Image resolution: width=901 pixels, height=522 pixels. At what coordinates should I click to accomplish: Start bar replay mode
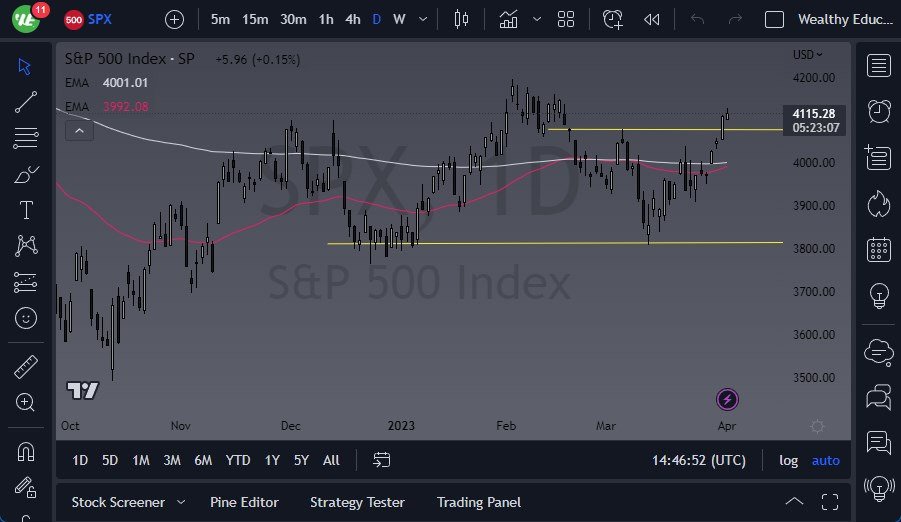click(652, 20)
